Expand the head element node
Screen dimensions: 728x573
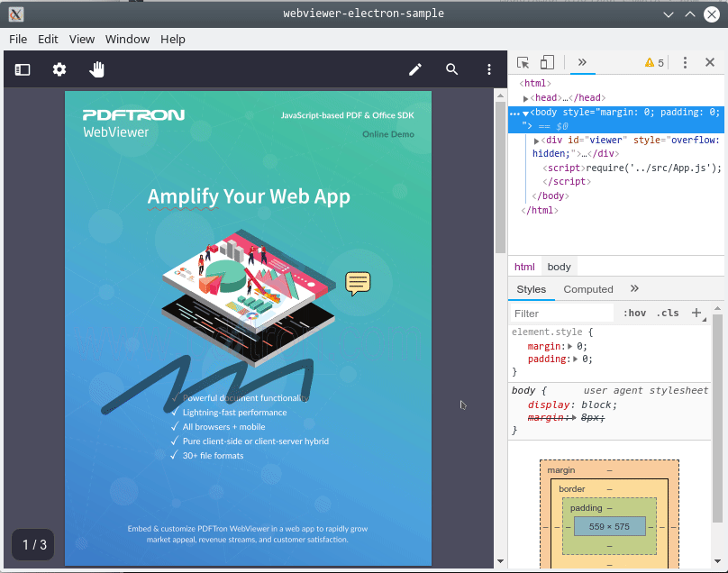(526, 98)
